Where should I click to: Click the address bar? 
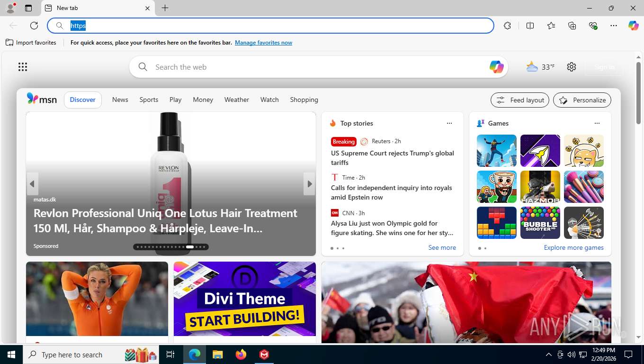(x=271, y=26)
